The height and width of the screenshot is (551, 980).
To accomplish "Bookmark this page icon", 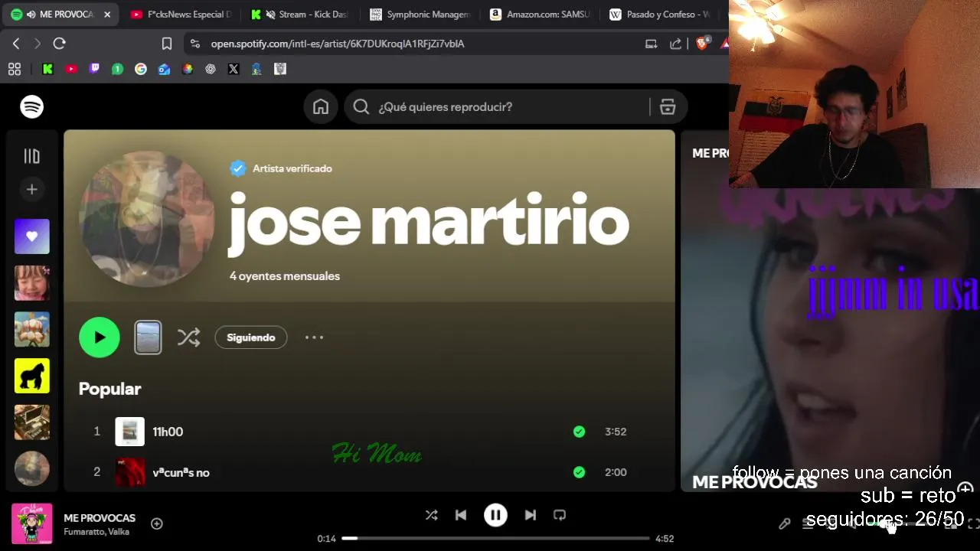I will [166, 44].
